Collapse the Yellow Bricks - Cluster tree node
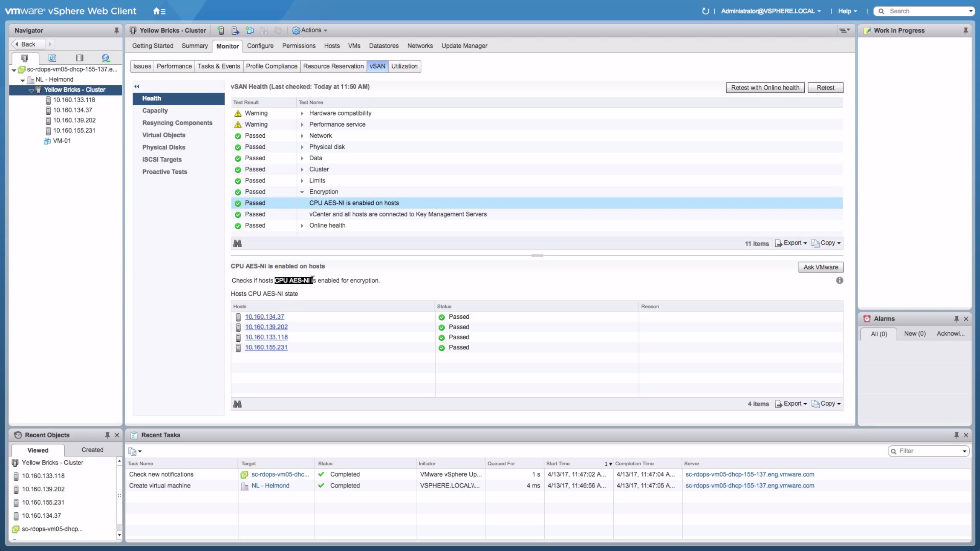The width and height of the screenshot is (980, 551). [31, 90]
